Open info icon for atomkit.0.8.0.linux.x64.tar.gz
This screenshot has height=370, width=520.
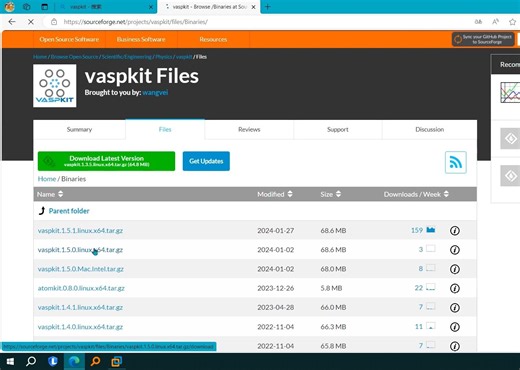pyautogui.click(x=455, y=288)
